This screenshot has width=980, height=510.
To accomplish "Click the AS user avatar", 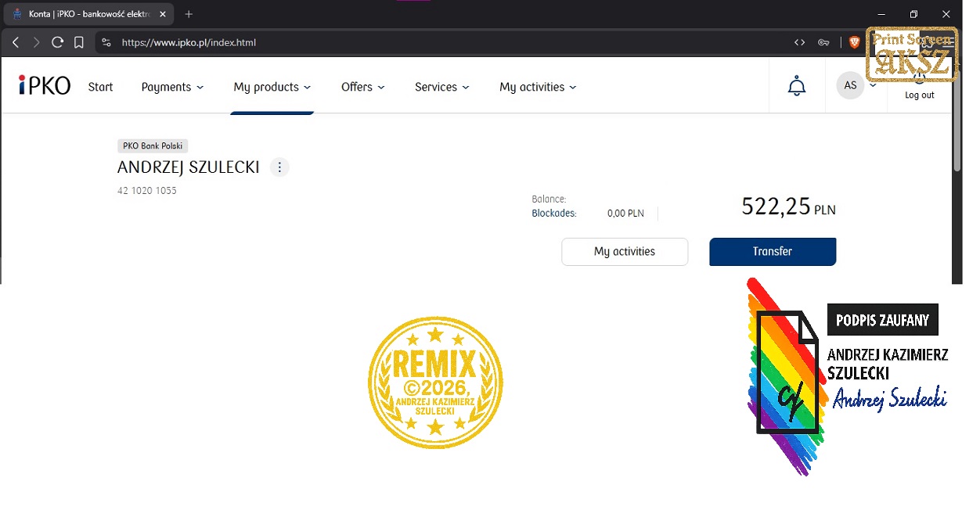I will coord(850,85).
